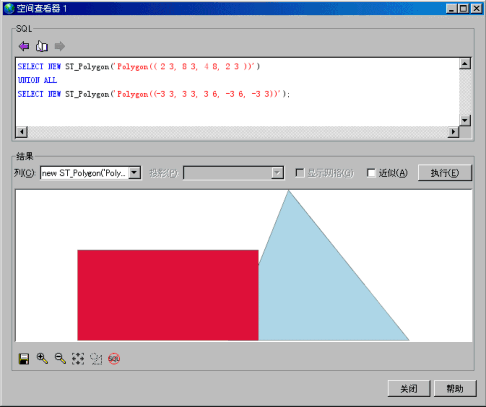Click the fit to extent icon

(x=78, y=359)
